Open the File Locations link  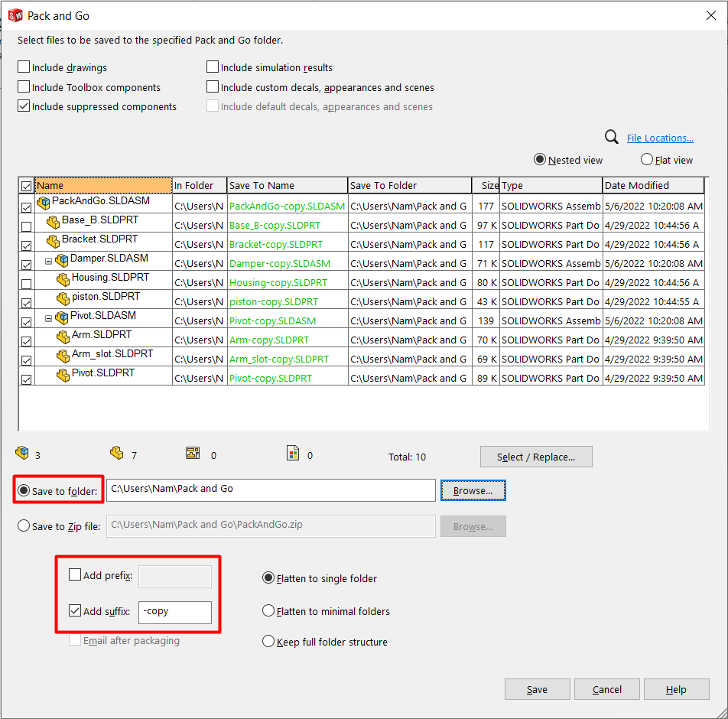pyautogui.click(x=660, y=138)
